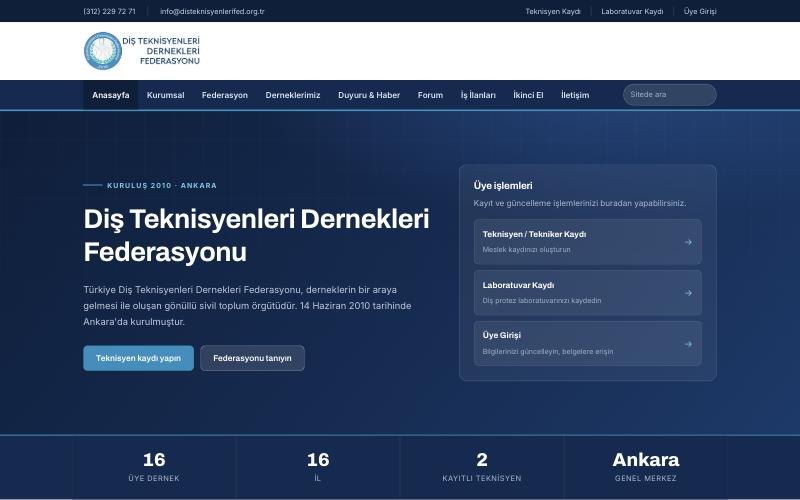800x500 pixels.
Task: Open Duyuru & Haber section
Action: click(369, 95)
